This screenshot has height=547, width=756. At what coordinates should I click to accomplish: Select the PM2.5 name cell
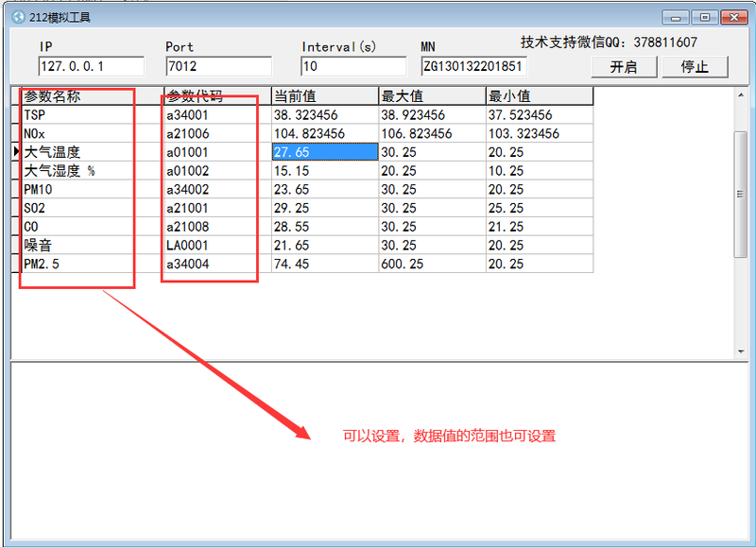click(93, 264)
